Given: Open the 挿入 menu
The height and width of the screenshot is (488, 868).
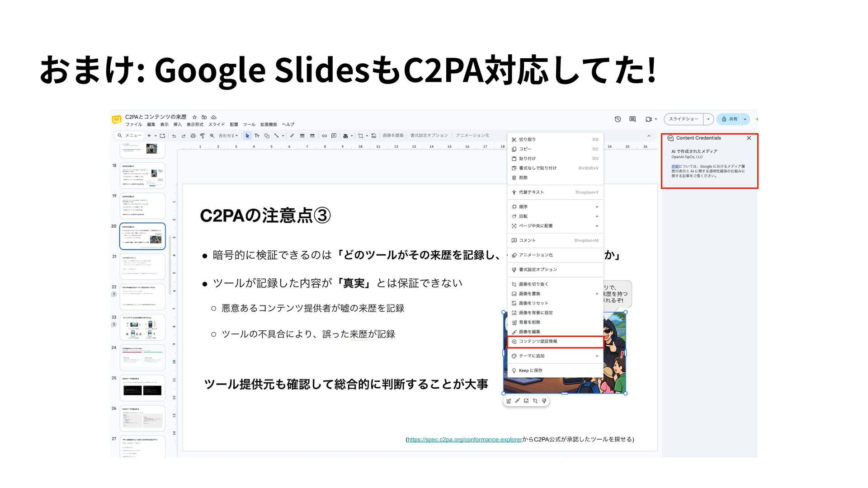Looking at the screenshot, I should pos(177,125).
